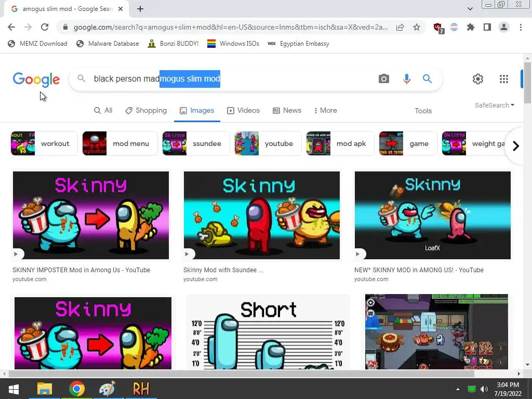Open the Chrome three-dot menu

[521, 27]
